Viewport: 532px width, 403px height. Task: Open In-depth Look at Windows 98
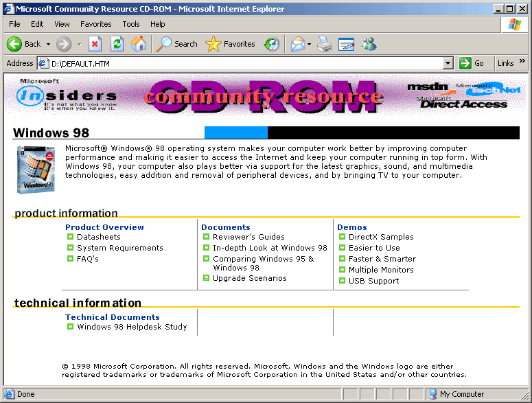pos(270,248)
